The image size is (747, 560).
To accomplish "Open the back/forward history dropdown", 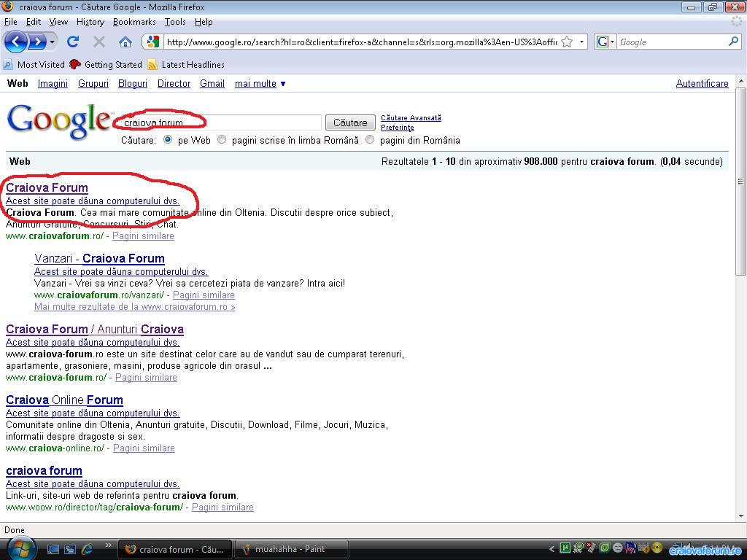I will [52, 42].
